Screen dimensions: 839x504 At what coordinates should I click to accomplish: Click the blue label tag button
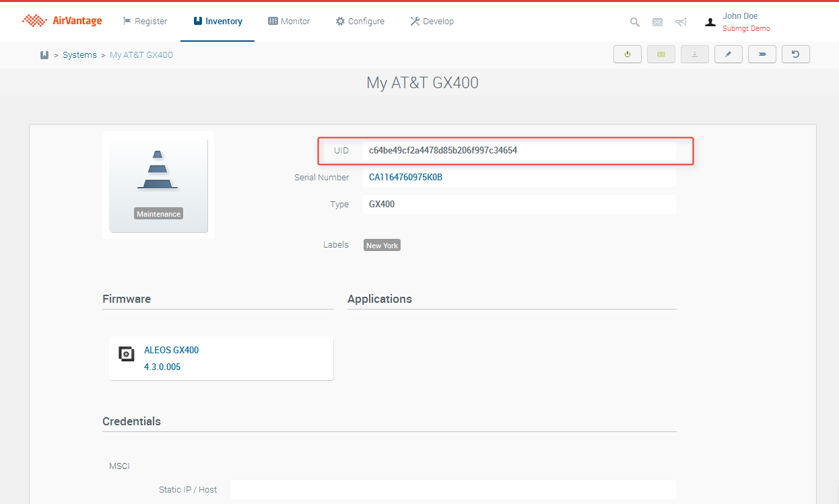click(762, 55)
